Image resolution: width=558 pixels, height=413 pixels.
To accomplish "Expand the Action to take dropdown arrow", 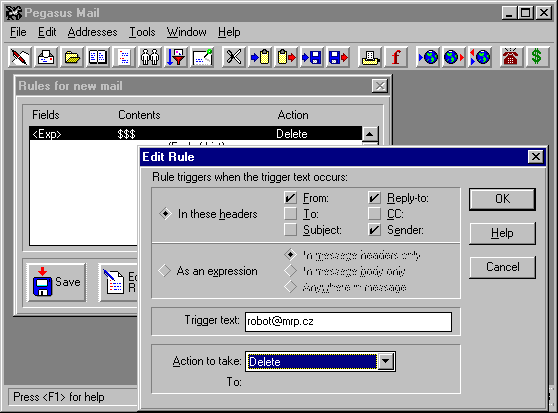I will tap(386, 362).
